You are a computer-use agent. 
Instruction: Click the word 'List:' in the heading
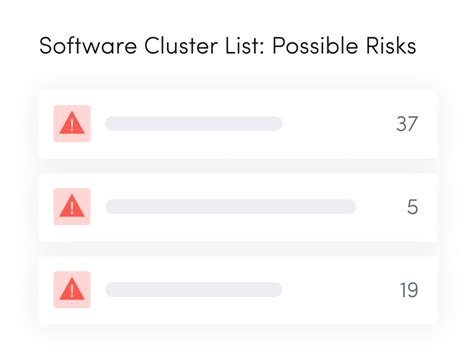pos(245,46)
